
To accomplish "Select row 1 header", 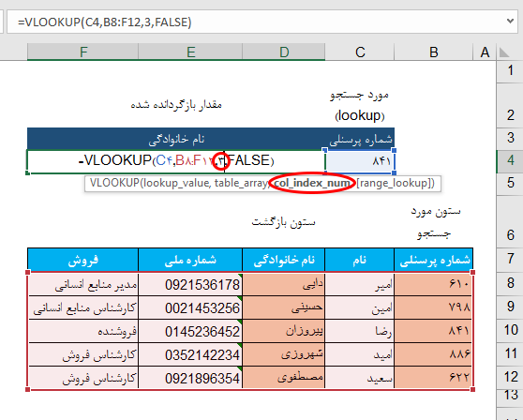I will tap(510, 70).
